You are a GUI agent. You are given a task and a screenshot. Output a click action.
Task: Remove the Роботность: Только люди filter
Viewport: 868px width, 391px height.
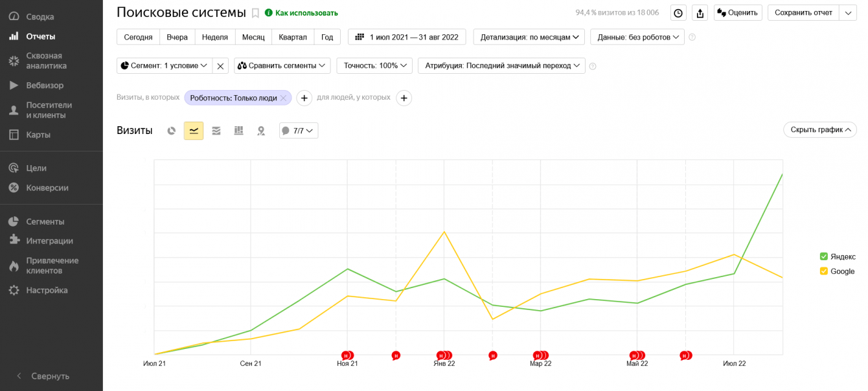(283, 98)
